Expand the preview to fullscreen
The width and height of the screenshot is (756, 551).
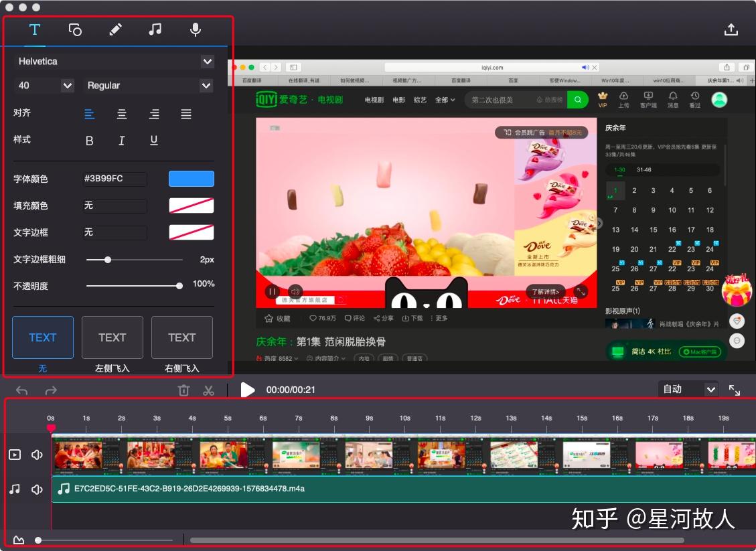tap(735, 390)
